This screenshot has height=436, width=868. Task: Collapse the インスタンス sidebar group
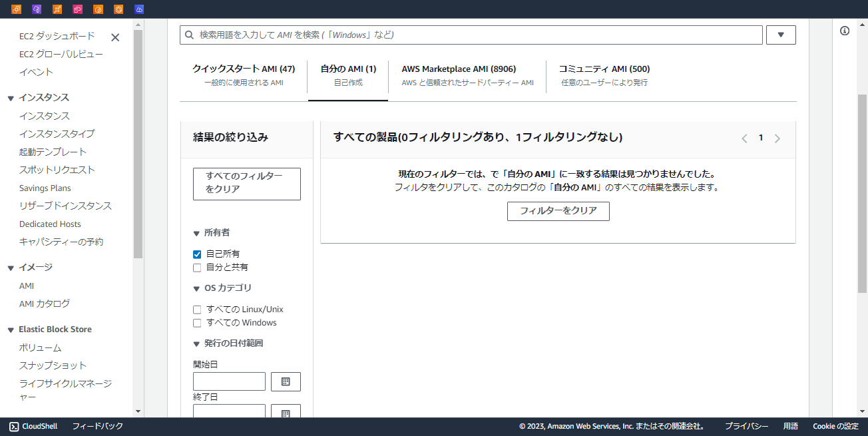point(11,99)
